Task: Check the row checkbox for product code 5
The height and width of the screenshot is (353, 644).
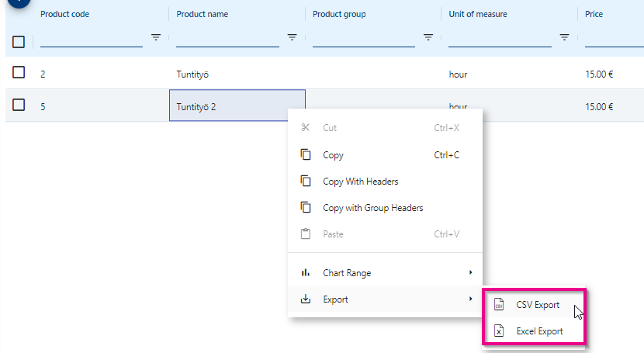Action: [x=19, y=106]
